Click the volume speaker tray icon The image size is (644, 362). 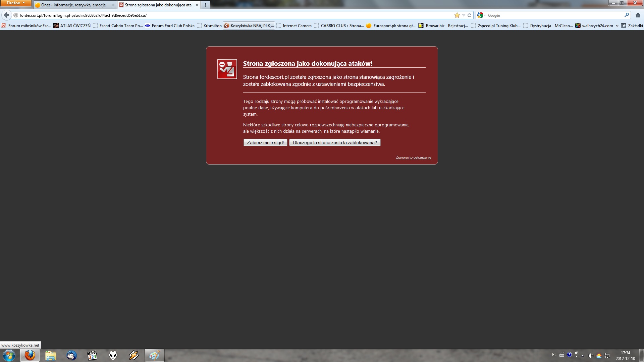tap(591, 356)
